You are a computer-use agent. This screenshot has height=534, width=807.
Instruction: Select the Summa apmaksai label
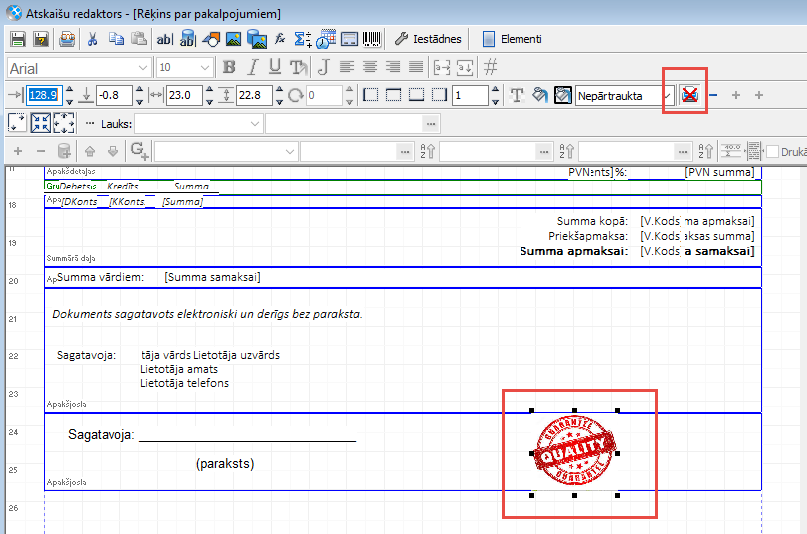[x=576, y=251]
